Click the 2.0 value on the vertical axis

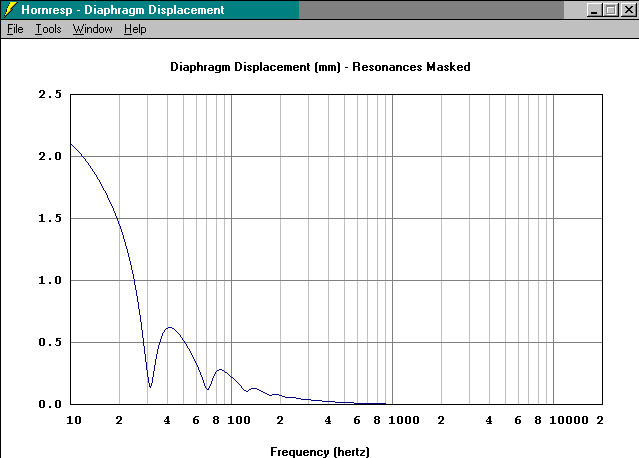click(50, 156)
